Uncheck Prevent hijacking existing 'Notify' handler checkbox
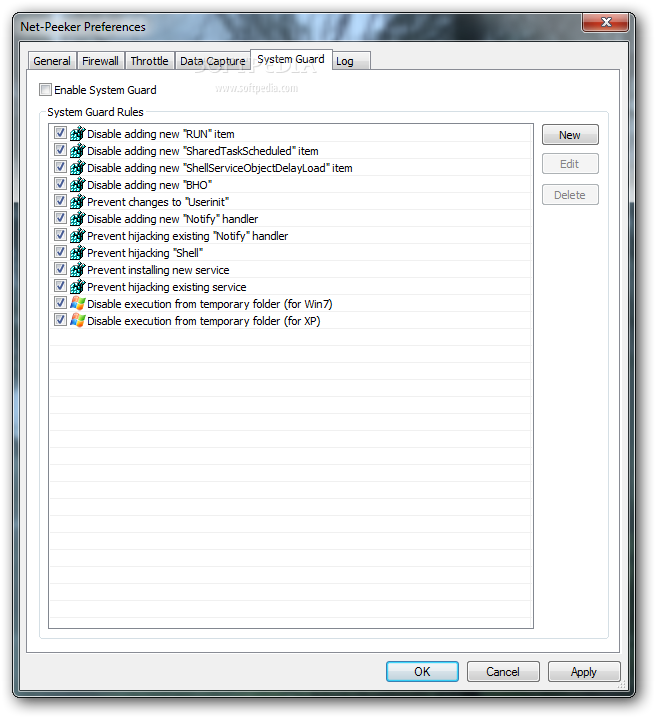This screenshot has width=656, height=718. [x=60, y=234]
